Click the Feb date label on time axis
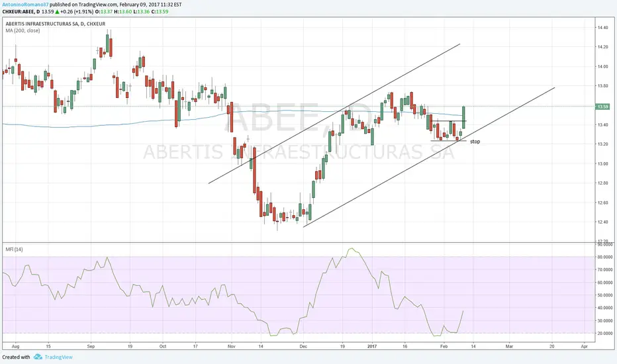 [x=444, y=347]
